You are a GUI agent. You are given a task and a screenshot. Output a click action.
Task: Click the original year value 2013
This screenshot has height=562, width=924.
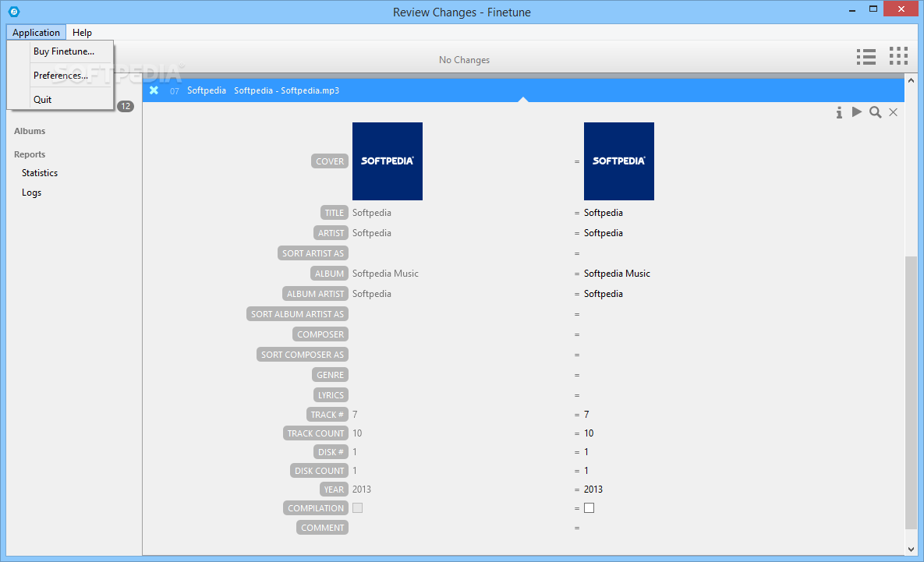tap(362, 490)
